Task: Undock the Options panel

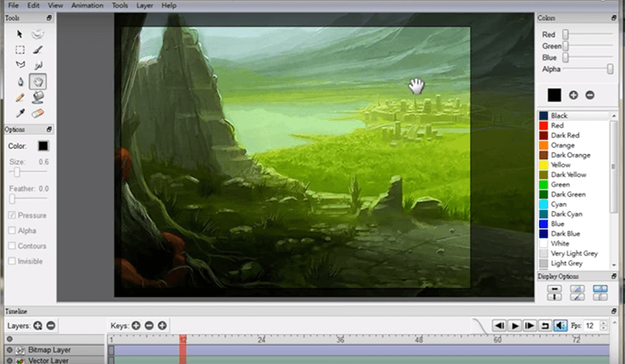Action: point(49,129)
